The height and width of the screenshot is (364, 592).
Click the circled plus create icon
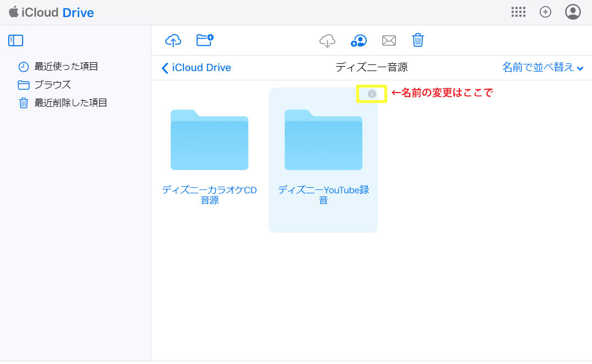[x=545, y=12]
